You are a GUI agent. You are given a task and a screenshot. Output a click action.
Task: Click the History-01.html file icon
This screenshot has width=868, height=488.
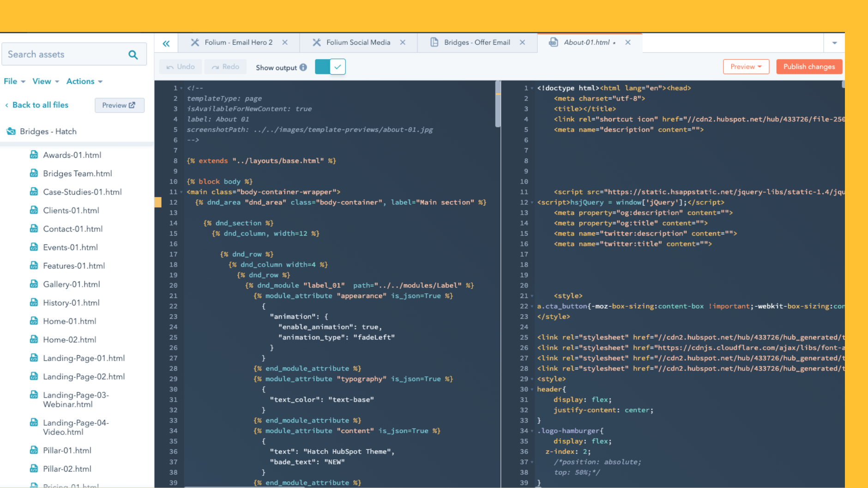click(34, 302)
